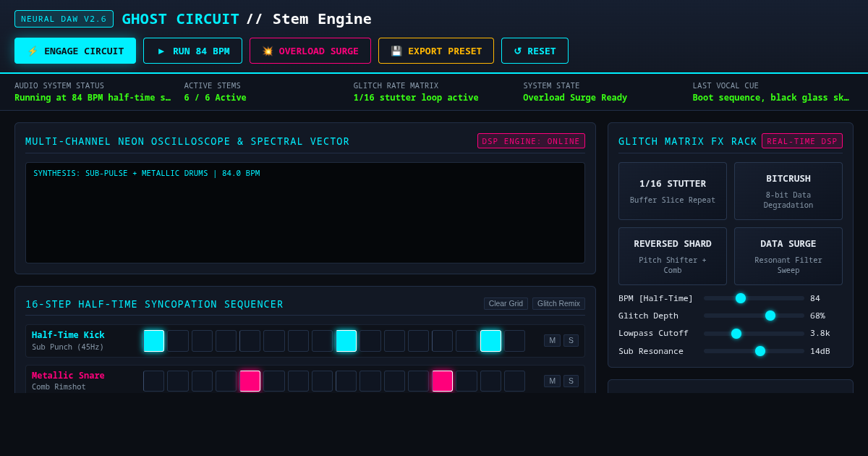The image size is (868, 456).
Task: Click the Metallic Snare track name
Action: [68, 376]
